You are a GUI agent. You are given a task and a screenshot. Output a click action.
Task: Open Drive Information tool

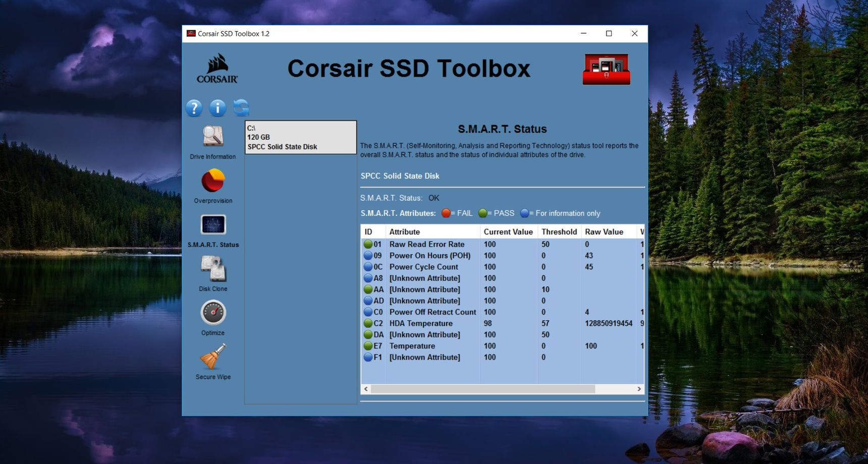(213, 137)
